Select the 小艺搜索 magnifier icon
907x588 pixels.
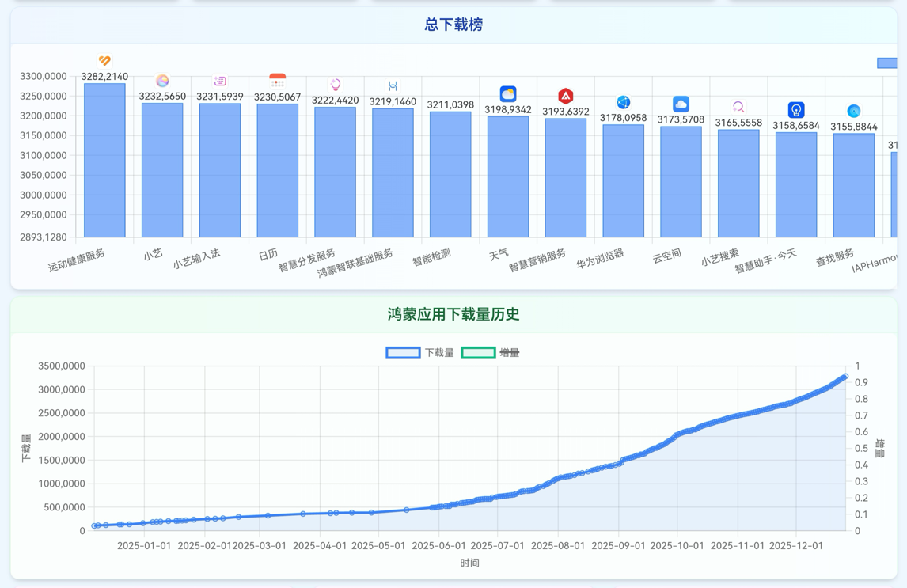[738, 107]
